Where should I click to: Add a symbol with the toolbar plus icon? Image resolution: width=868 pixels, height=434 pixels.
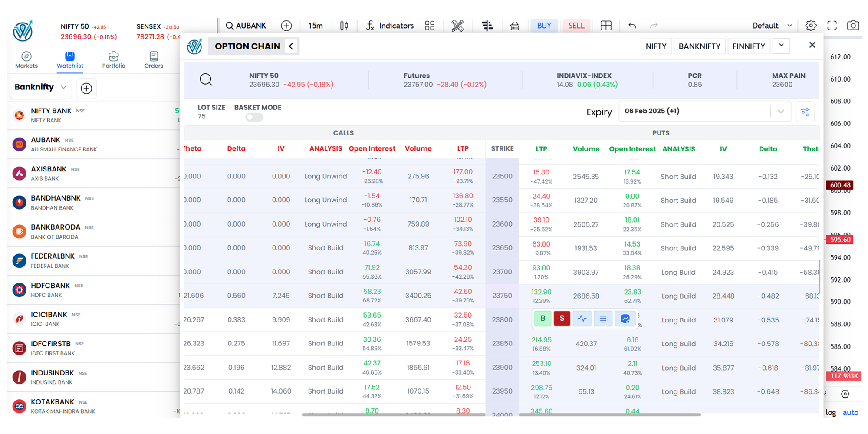click(x=286, y=26)
